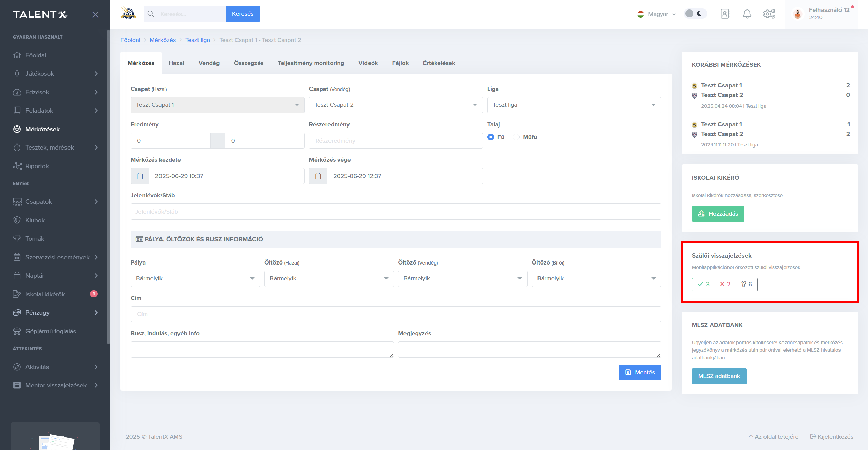Click the Klubok shield icon
Viewport: 868px width, 450px height.
coord(17,220)
